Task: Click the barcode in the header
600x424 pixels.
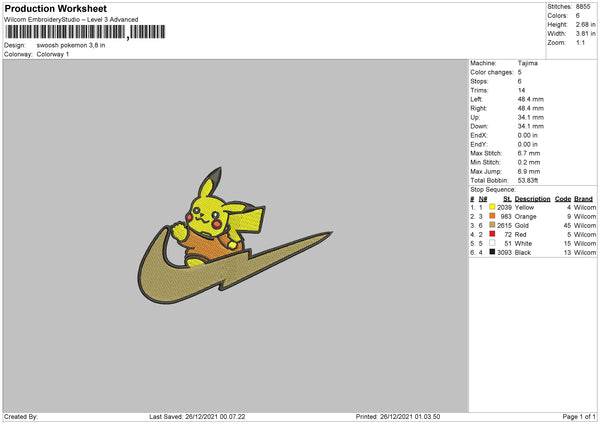Action: coord(85,32)
